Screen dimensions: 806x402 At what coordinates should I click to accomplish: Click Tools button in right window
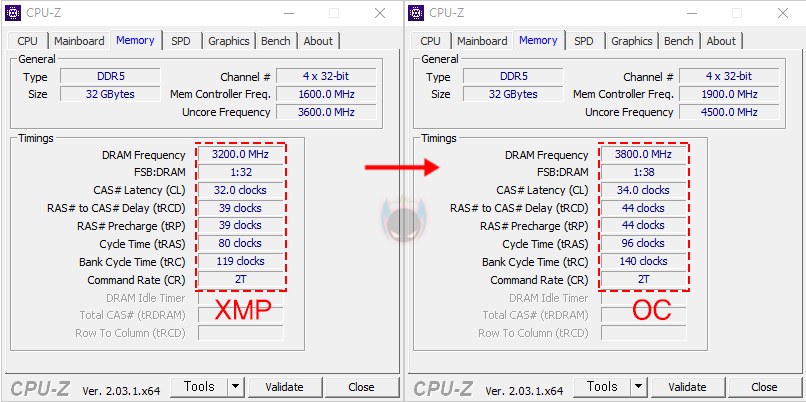click(602, 387)
